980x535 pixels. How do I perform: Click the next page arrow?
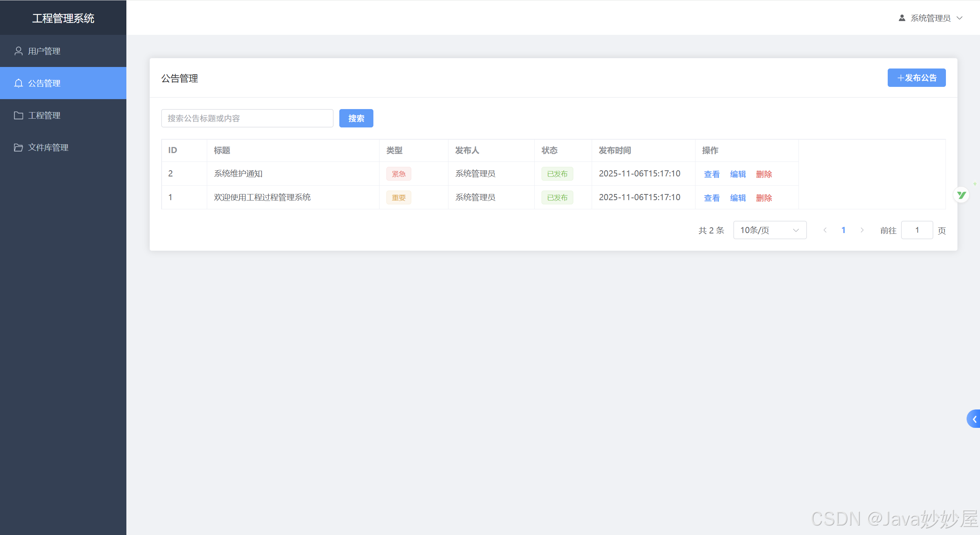862,230
